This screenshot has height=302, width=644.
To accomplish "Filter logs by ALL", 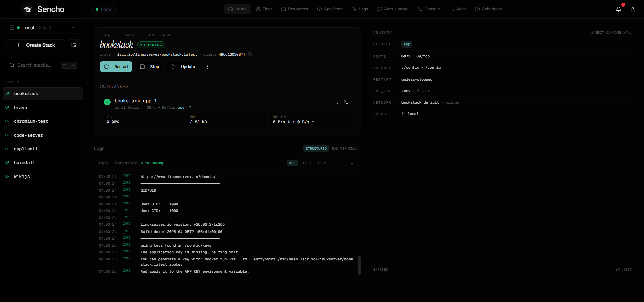I will [292, 163].
